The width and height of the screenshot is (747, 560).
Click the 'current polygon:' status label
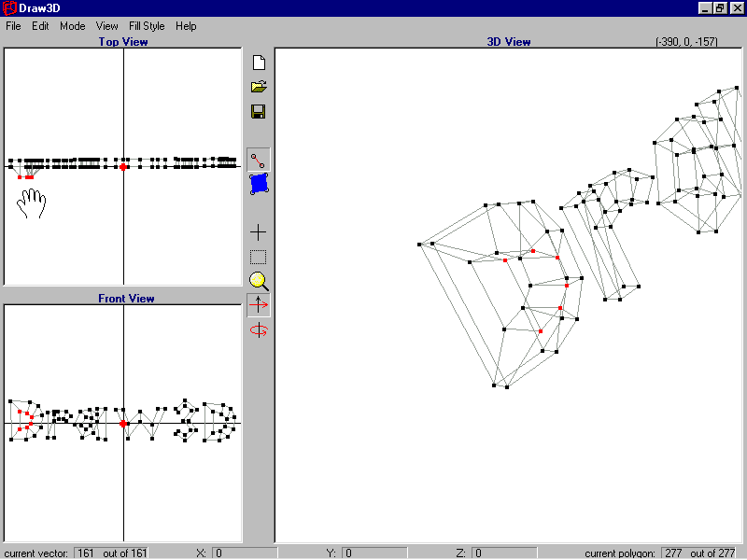click(x=620, y=553)
